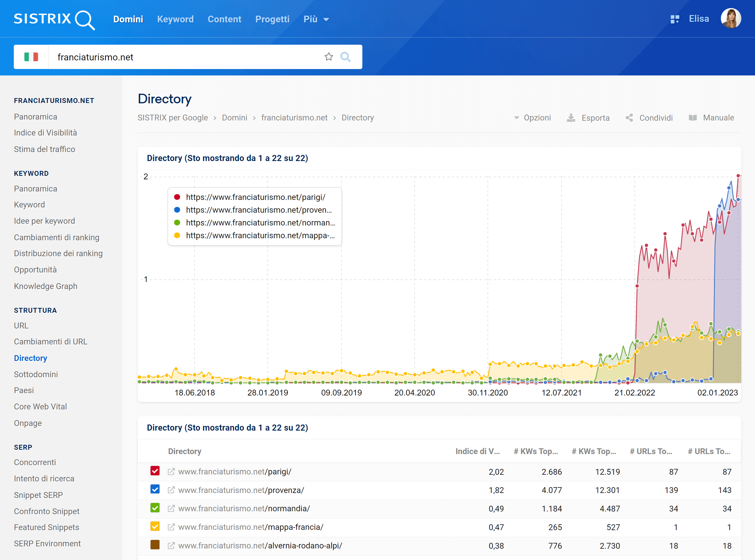Click the blue provenza legend dot
Image resolution: width=755 pixels, height=560 pixels.
(x=177, y=210)
